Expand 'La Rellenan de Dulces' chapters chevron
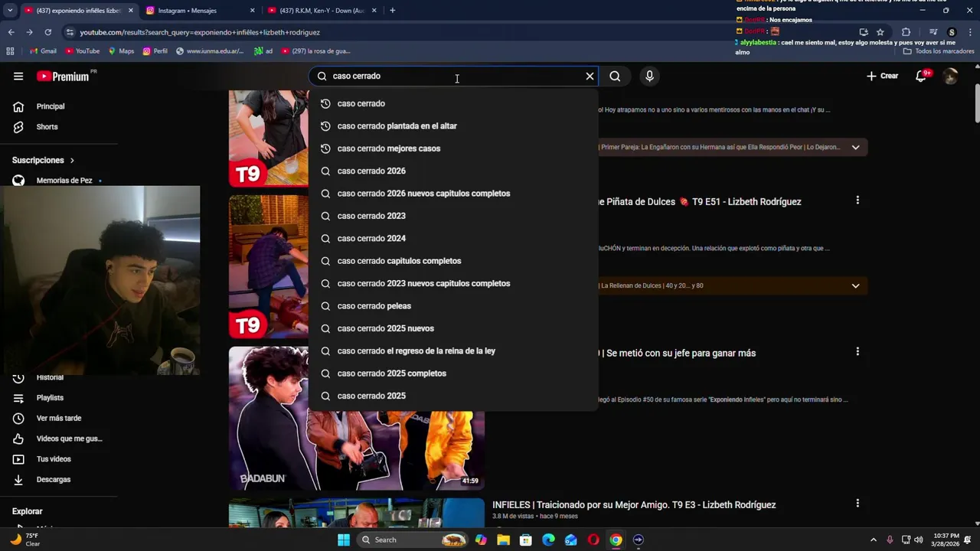The image size is (980, 551). (855, 285)
